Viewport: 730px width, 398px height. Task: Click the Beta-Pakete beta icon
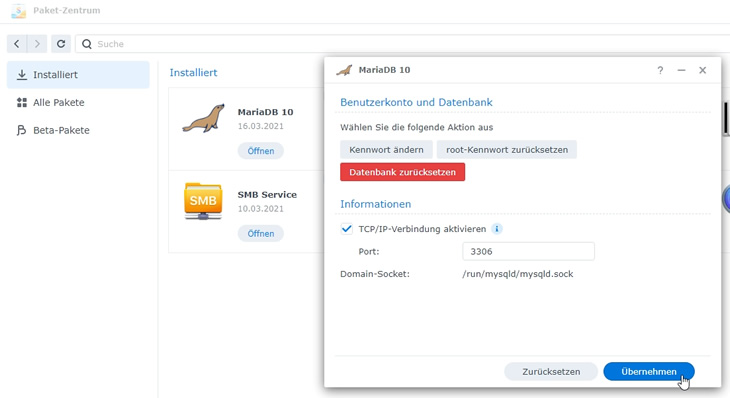pos(21,130)
